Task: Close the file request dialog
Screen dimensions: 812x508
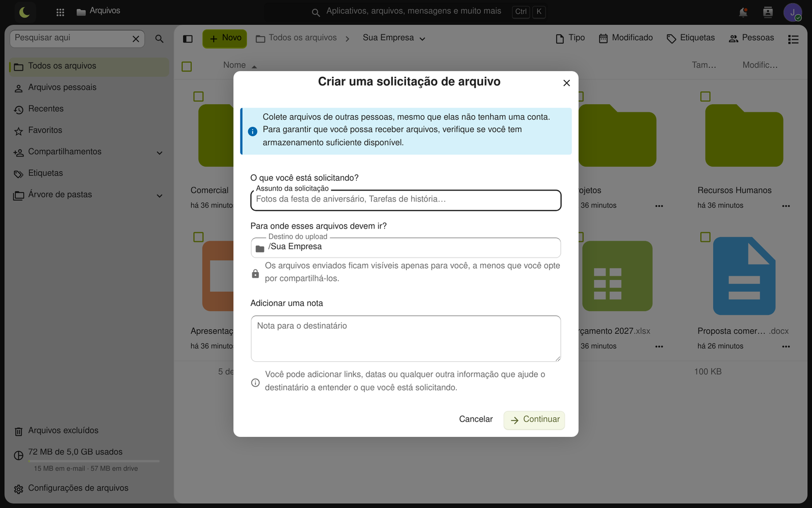Action: click(567, 83)
